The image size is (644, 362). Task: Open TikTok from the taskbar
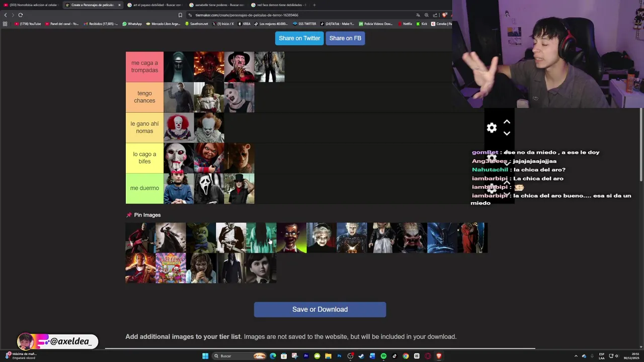394,356
